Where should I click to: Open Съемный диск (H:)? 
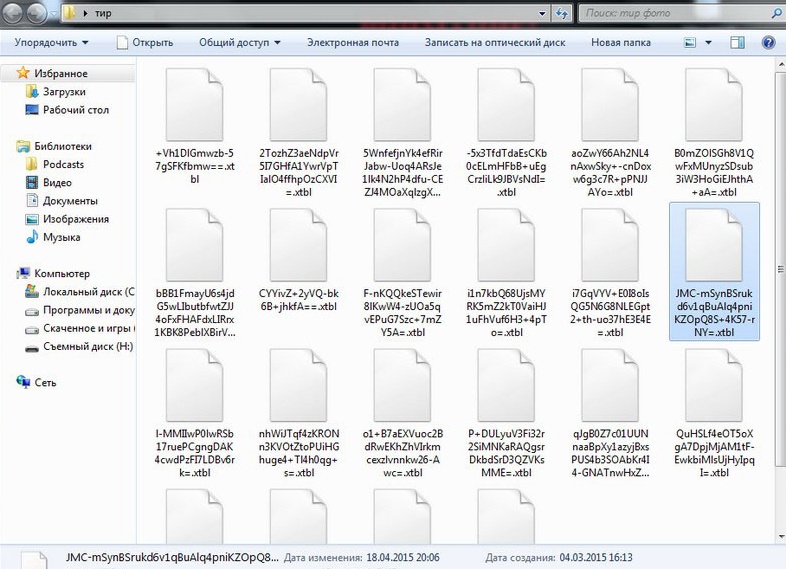tap(88, 346)
